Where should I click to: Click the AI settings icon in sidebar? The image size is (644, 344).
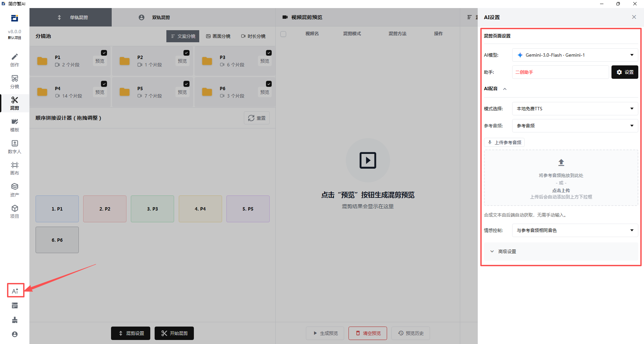tap(15, 291)
